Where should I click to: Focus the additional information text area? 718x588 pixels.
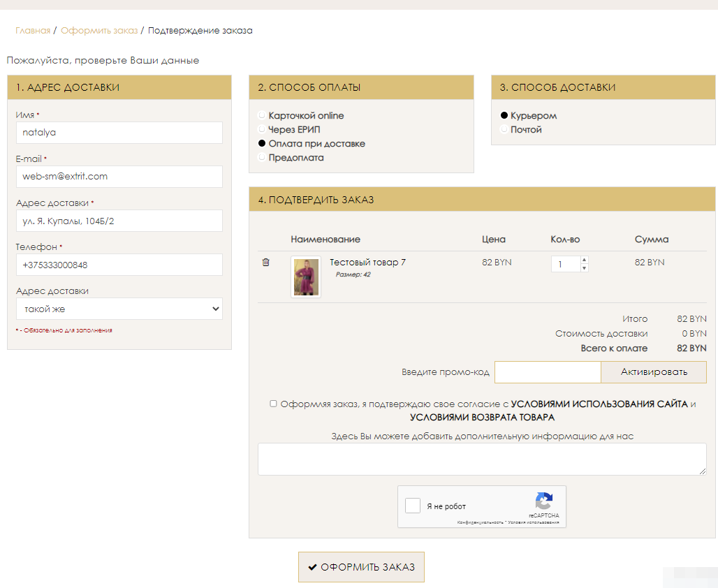click(482, 459)
